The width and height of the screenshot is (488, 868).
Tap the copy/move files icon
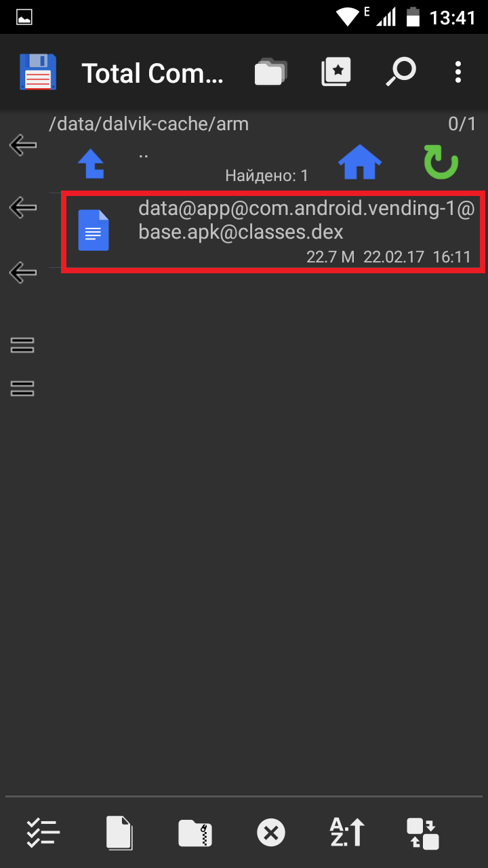tap(119, 833)
